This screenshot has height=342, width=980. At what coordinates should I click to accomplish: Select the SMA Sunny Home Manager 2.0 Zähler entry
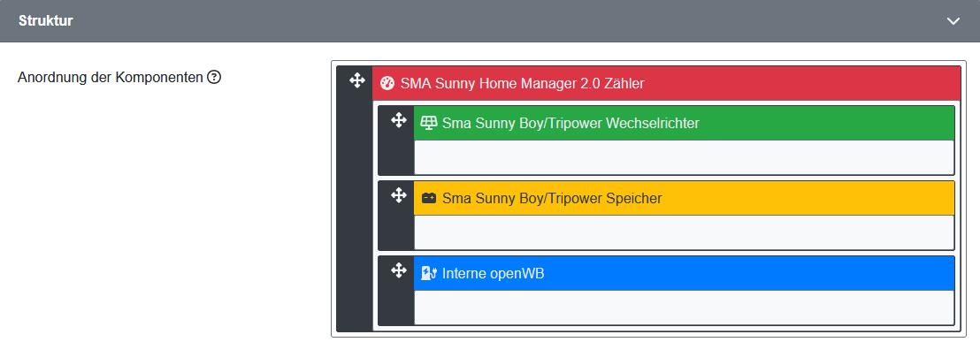coord(666,83)
